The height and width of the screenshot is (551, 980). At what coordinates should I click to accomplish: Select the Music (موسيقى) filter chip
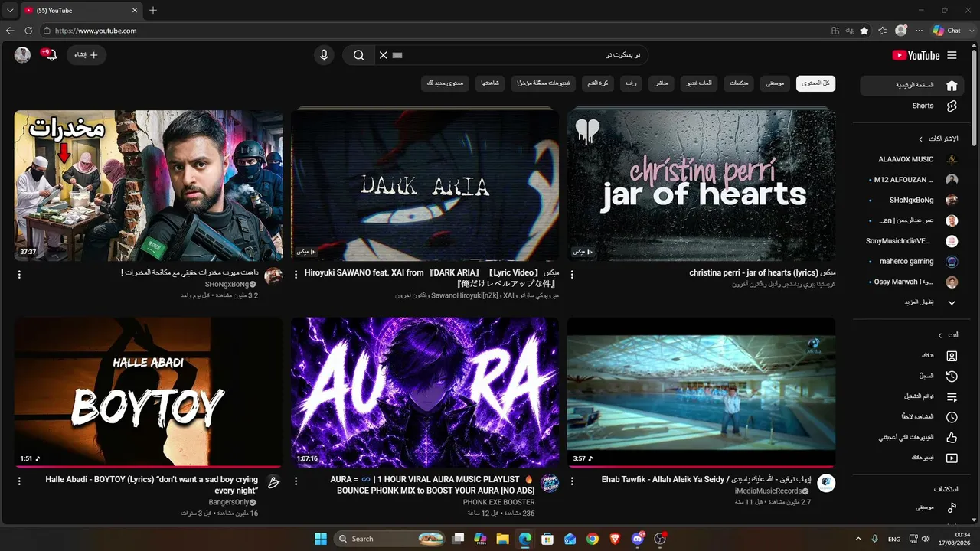pyautogui.click(x=776, y=83)
